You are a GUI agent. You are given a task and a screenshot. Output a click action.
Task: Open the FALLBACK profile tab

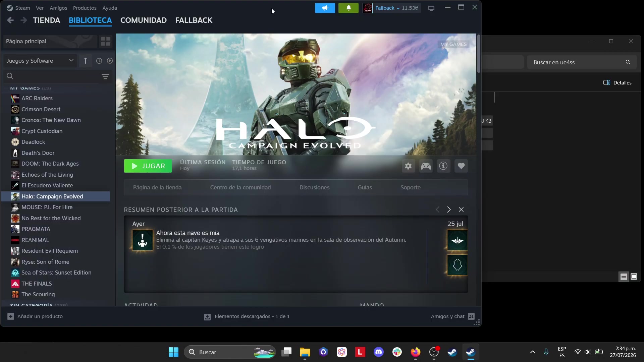tap(194, 20)
